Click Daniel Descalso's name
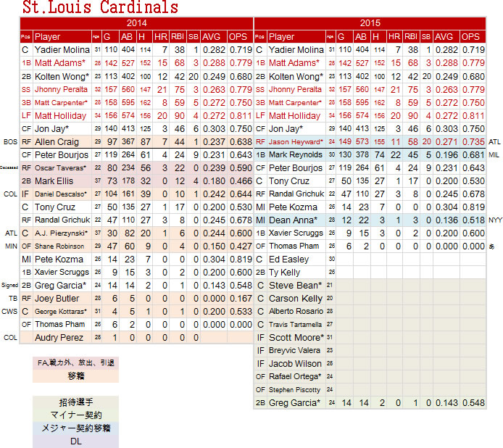Image resolution: width=503 pixels, height=448 pixels. click(61, 194)
